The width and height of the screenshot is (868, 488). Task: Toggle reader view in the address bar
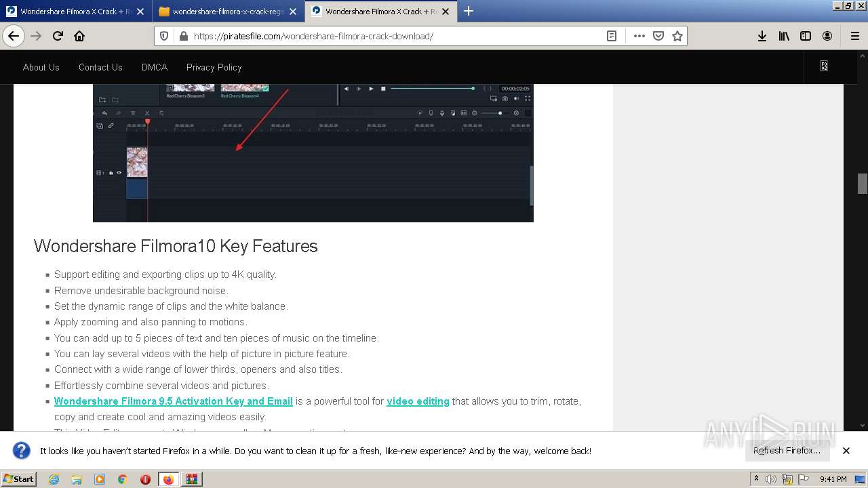(612, 36)
